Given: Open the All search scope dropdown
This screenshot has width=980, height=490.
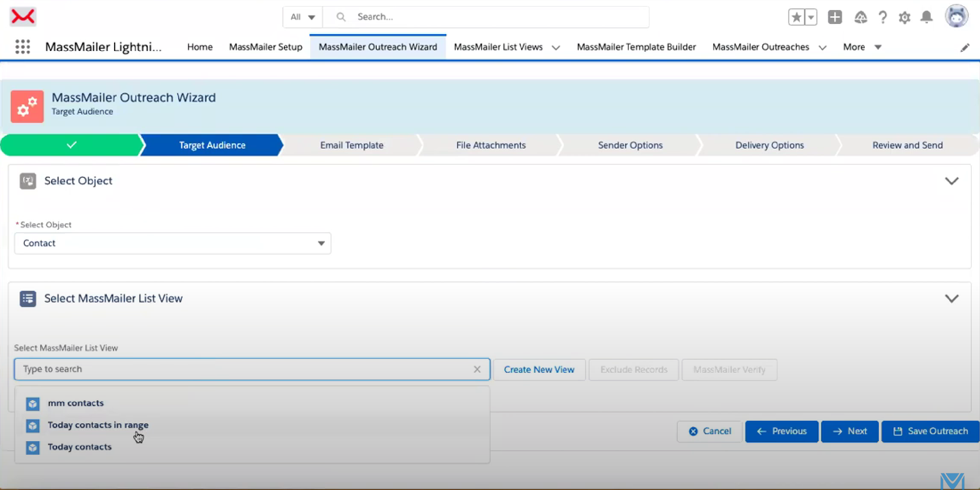Looking at the screenshot, I should pos(303,17).
